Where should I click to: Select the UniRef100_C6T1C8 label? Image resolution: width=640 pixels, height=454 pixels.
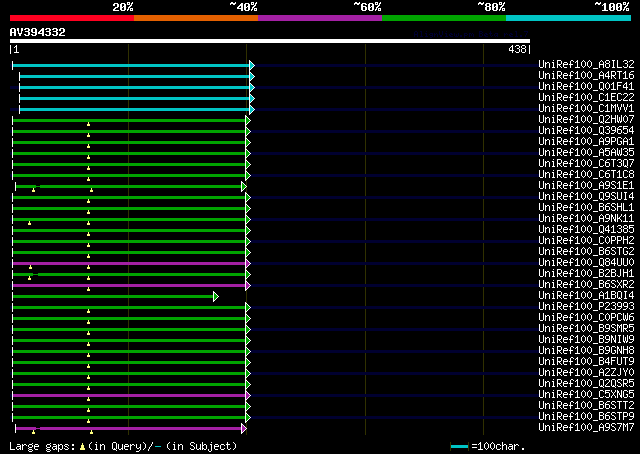[x=586, y=174]
